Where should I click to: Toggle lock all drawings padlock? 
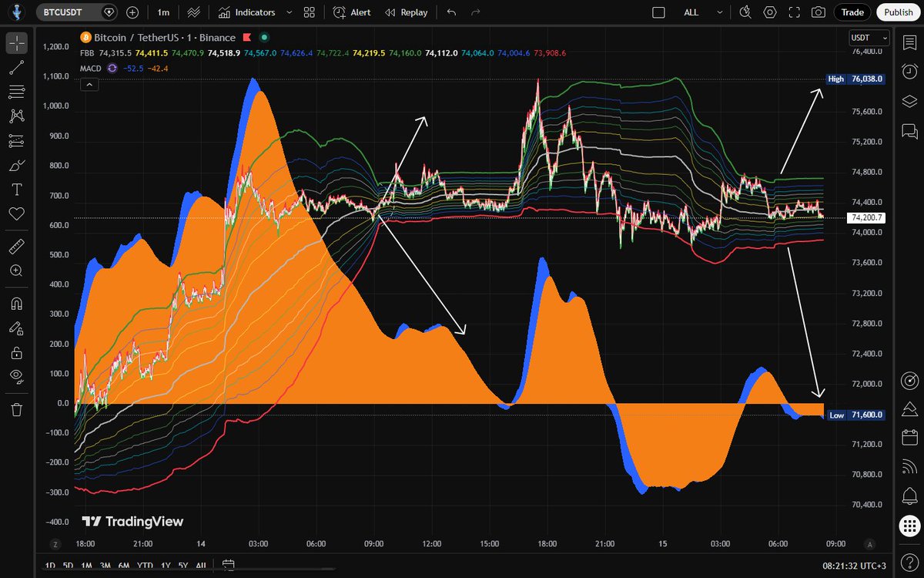point(16,353)
